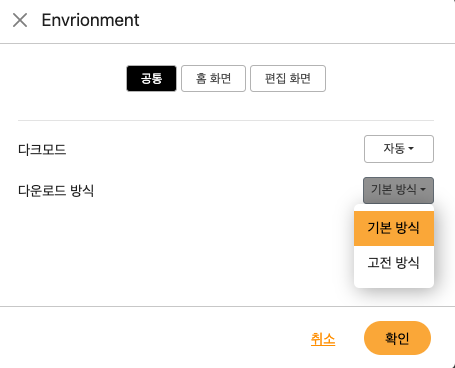
Task: Click blank space in the popup below 고전 방식
Action: [394, 284]
